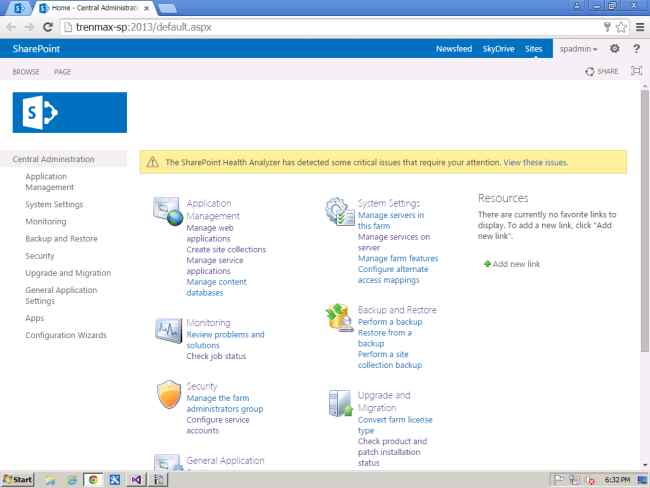
Task: Select General Application Settings in left navigation
Action: pos(61,295)
